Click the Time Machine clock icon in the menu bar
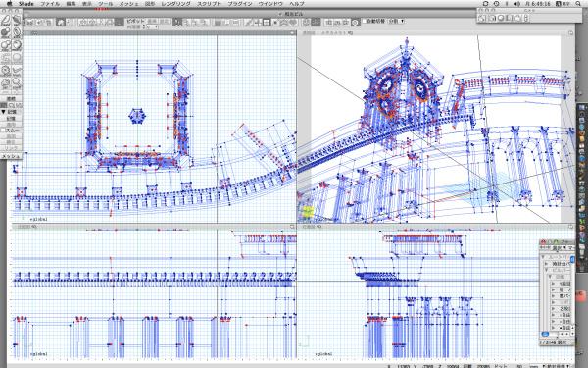 click(x=496, y=3)
